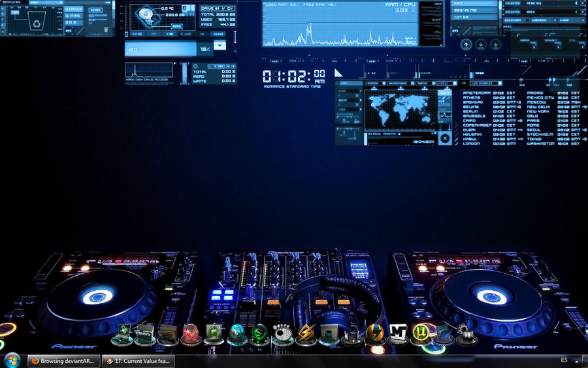Open the gears settings dock icon

tap(466, 335)
